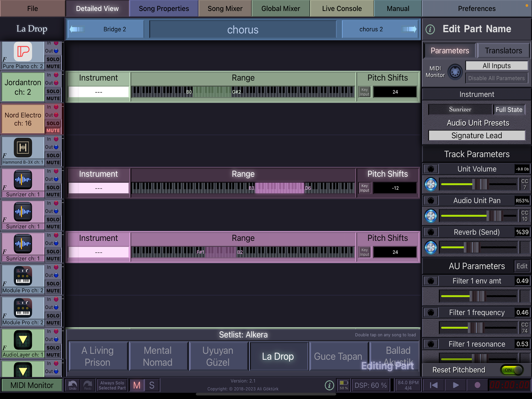This screenshot has height=399, width=532.
Task: Toggle SOLO on Jordantron track
Action: (53, 91)
